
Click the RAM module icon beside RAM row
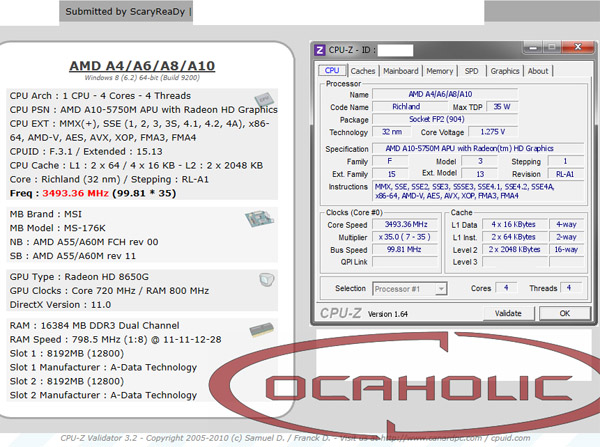(x=262, y=330)
